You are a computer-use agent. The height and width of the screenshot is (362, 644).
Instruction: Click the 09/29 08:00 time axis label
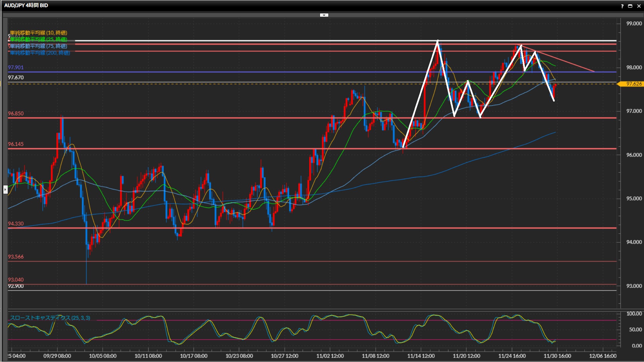(x=57, y=356)
